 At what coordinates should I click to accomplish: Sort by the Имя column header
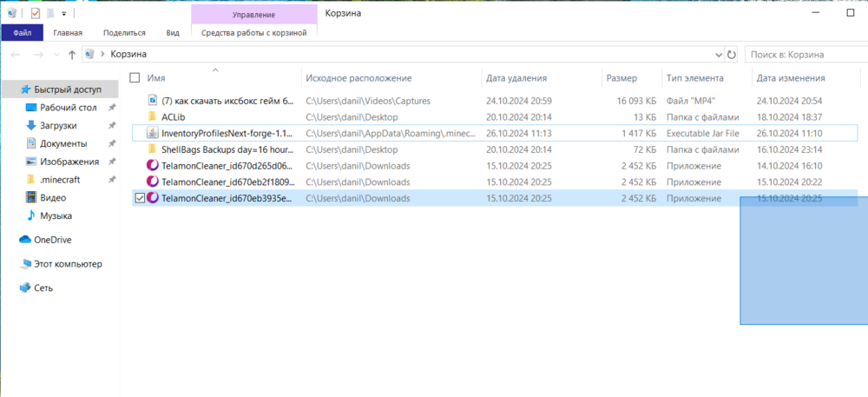pyautogui.click(x=156, y=78)
